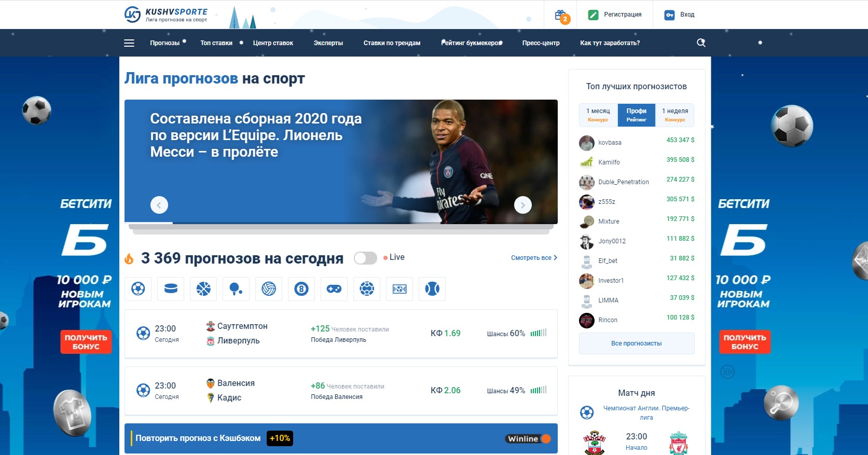Image resolution: width=868 pixels, height=455 pixels.
Task: Filter forecasts by hockey puck icon
Action: (x=171, y=288)
